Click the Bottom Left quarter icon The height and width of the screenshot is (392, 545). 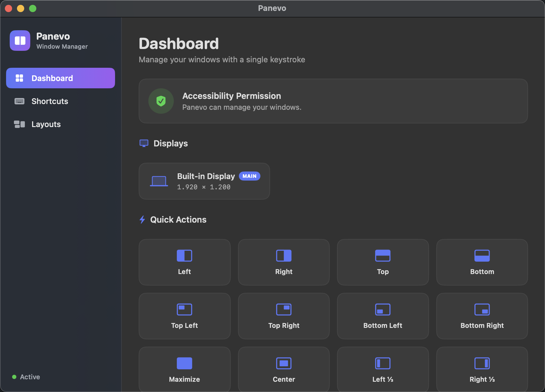383,309
